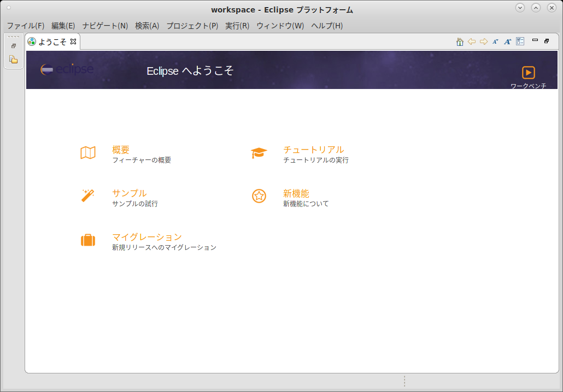
Task: Click 新規リリースへのマイグレーション description
Action: 164,247
